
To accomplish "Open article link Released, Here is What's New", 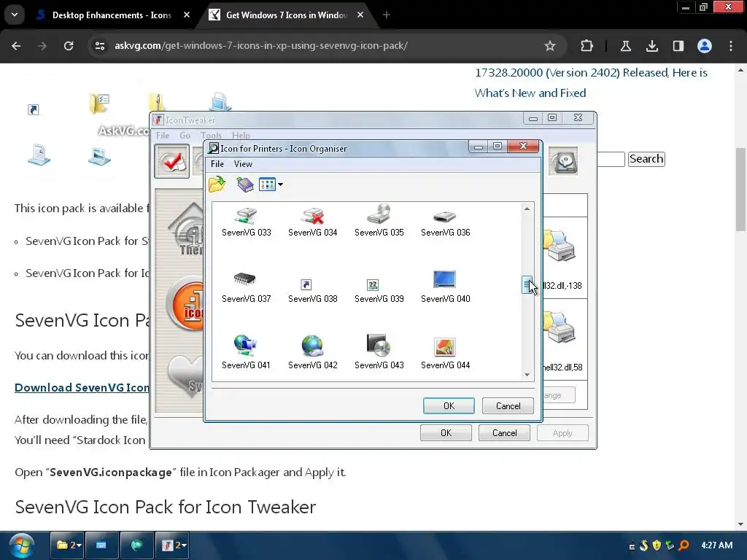I will click(591, 82).
